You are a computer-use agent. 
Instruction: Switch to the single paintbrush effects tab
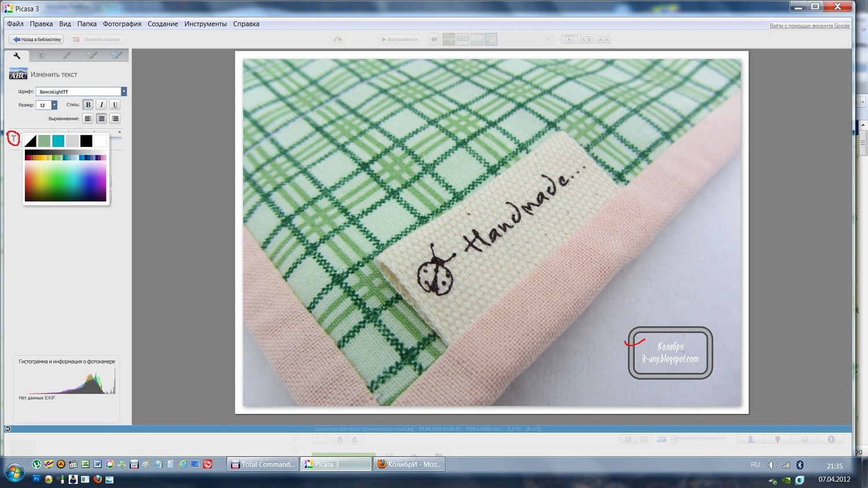[x=67, y=56]
